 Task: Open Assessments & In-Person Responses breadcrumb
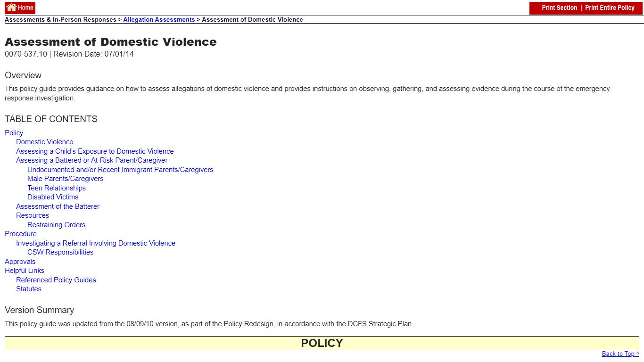[60, 20]
